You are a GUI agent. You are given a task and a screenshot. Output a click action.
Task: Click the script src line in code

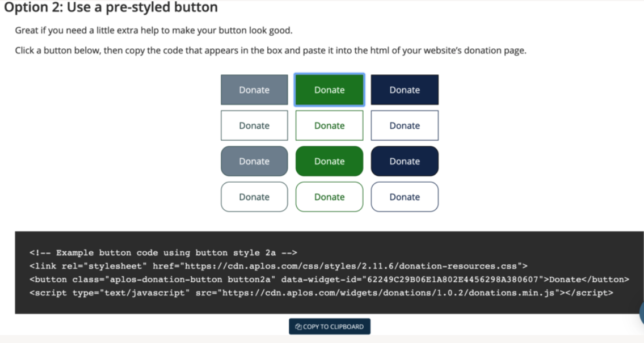(x=321, y=293)
